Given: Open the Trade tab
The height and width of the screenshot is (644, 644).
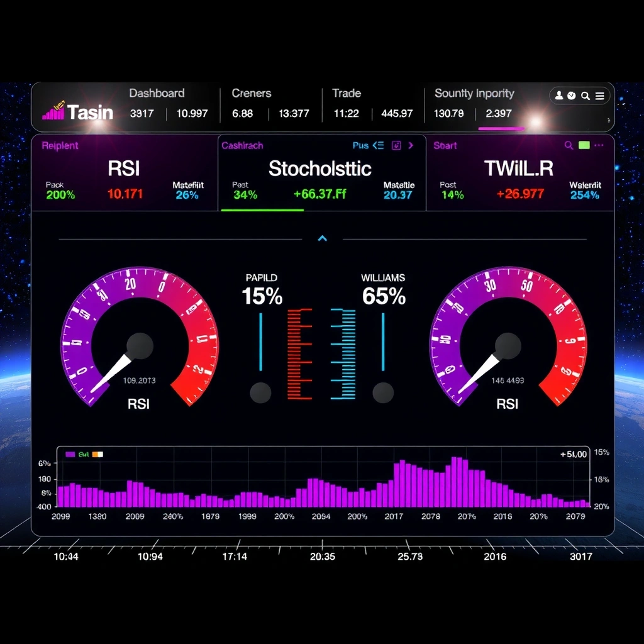Looking at the screenshot, I should (x=347, y=93).
